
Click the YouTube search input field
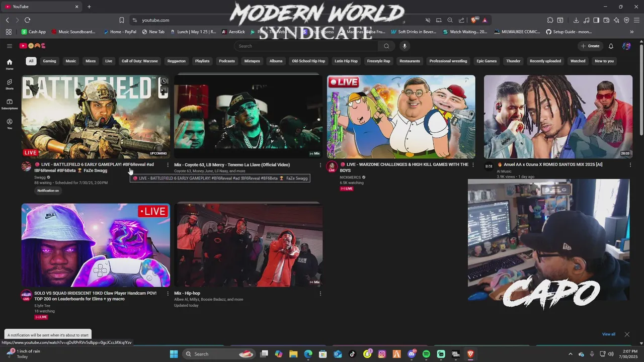tap(306, 46)
